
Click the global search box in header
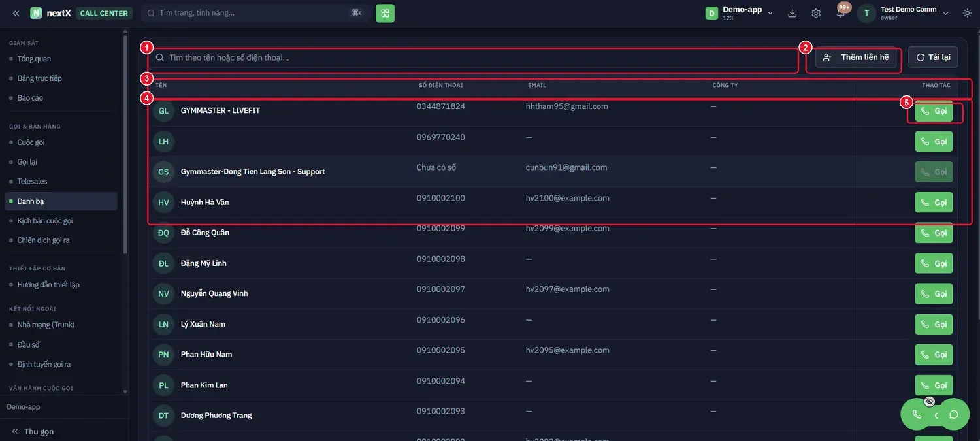click(255, 13)
